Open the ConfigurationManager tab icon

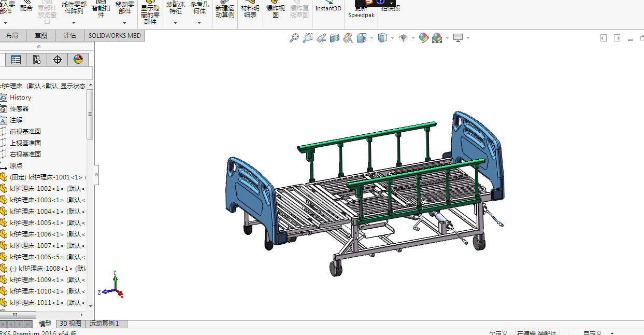(x=37, y=60)
